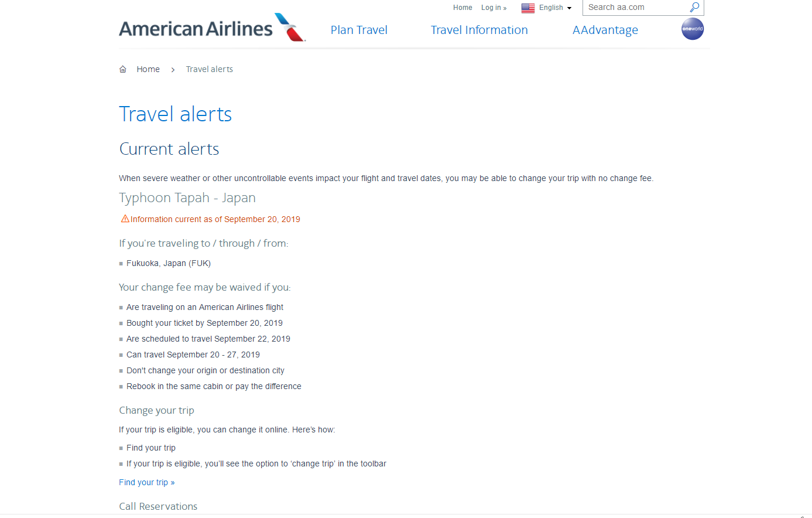The height and width of the screenshot is (518, 812).
Task: Click the Find your trip link
Action: tap(147, 482)
